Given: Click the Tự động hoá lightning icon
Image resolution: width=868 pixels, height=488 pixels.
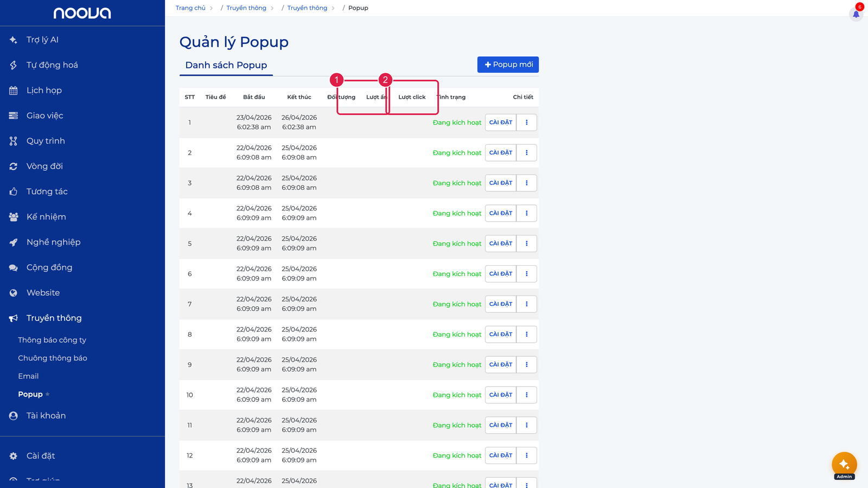Looking at the screenshot, I should 14,65.
